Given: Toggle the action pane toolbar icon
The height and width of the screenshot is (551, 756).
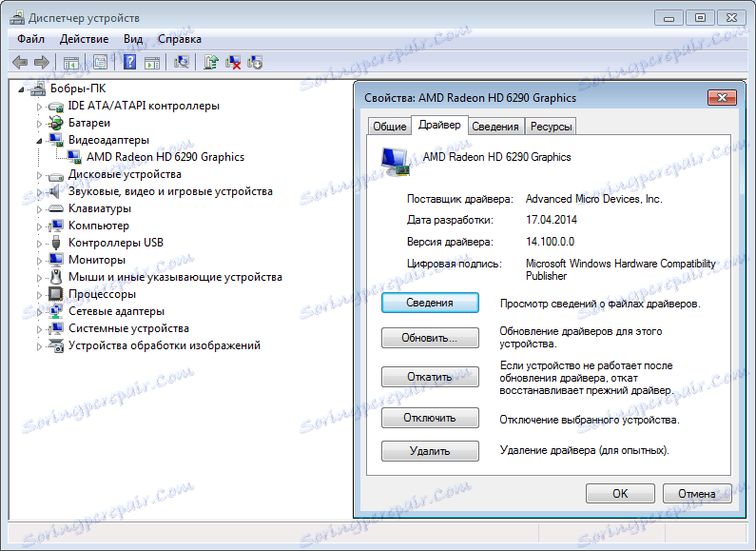Looking at the screenshot, I should click(x=152, y=63).
